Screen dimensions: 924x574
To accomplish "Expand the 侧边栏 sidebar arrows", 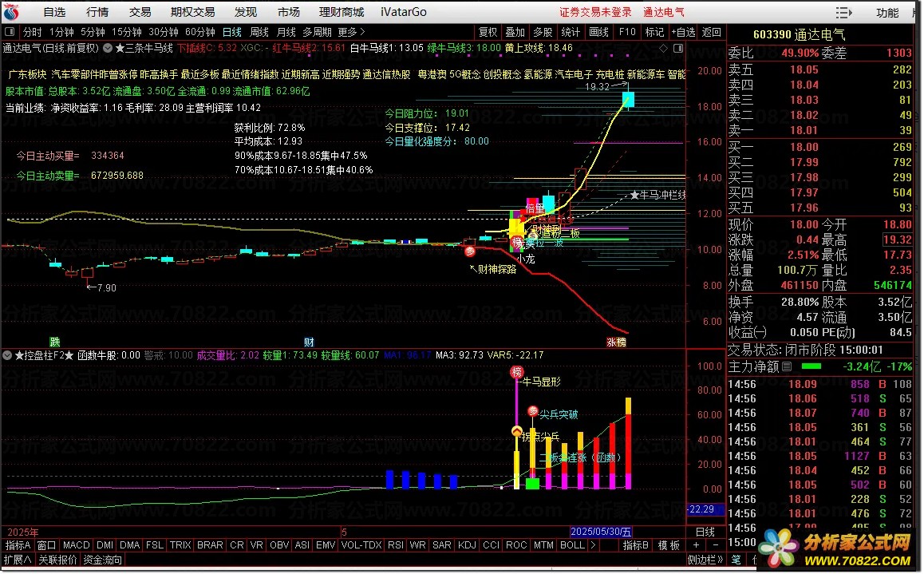I will pos(705,560).
